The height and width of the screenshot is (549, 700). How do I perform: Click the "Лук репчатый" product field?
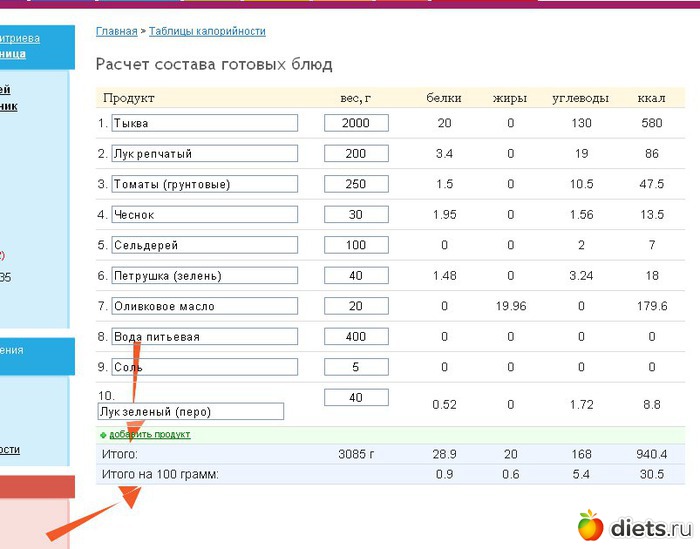[204, 154]
